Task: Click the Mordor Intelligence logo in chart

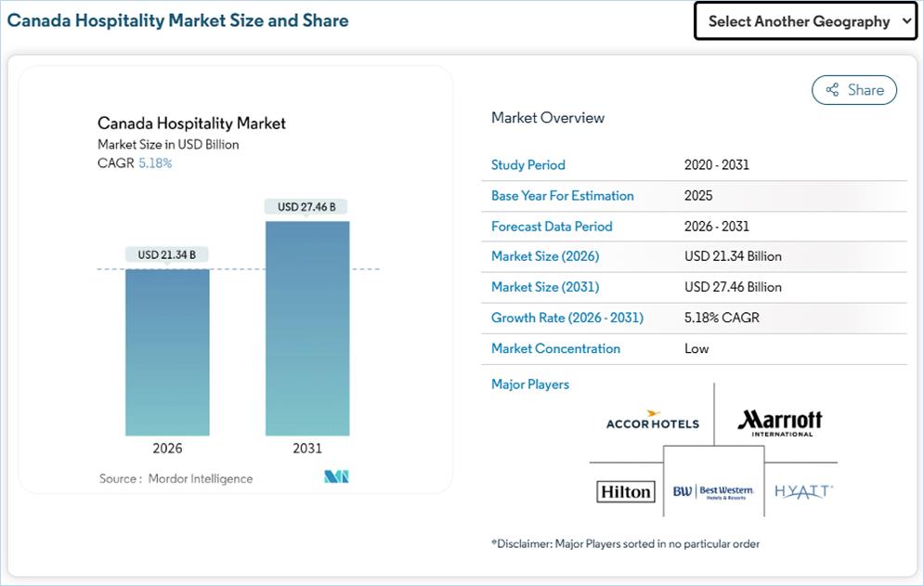Action: tap(335, 477)
